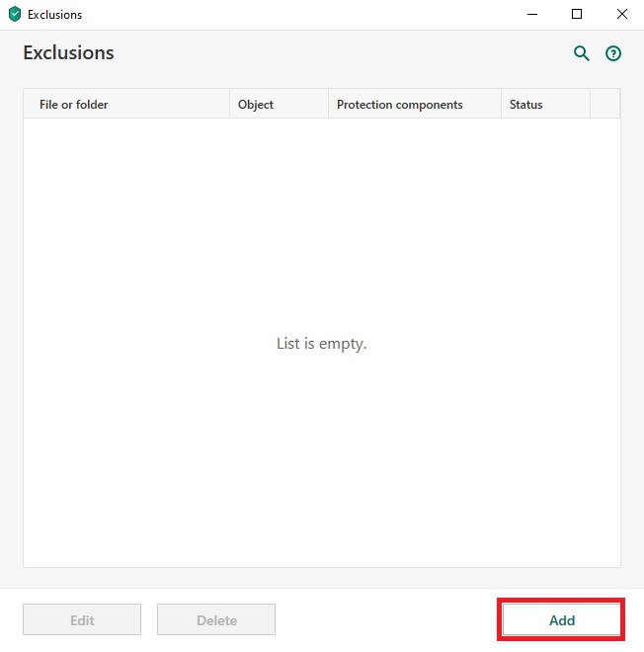Minimize the Exclusions window
644x652 pixels.
tap(532, 14)
